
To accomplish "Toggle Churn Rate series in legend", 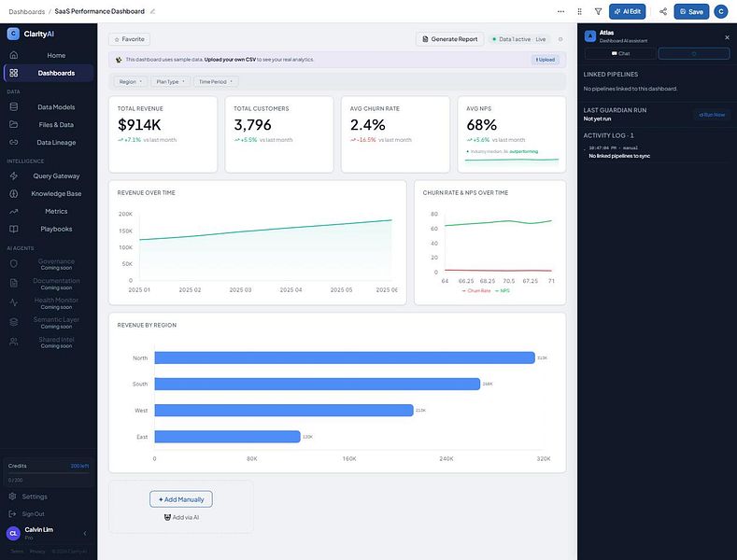I will pyautogui.click(x=476, y=291).
